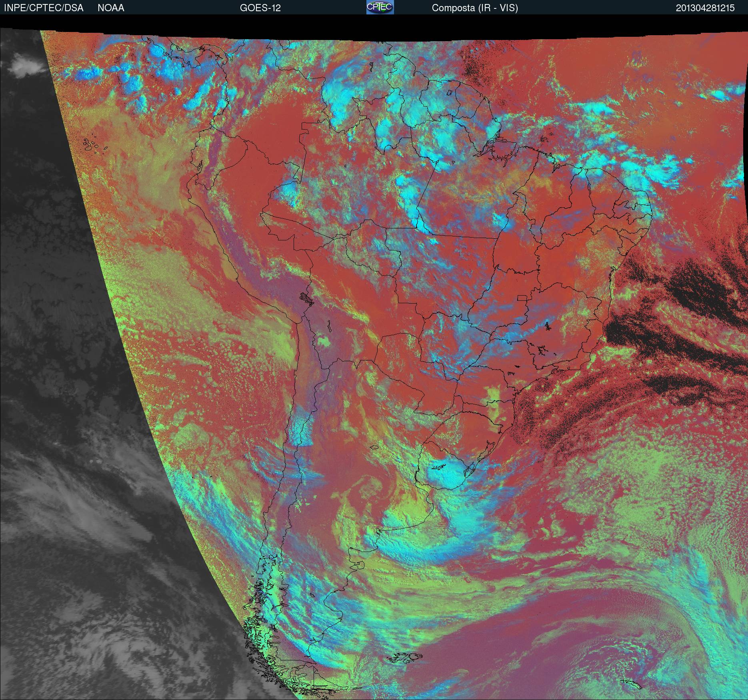The height and width of the screenshot is (700, 748).
Task: Click the GOES-12 satellite label
Action: tap(260, 8)
